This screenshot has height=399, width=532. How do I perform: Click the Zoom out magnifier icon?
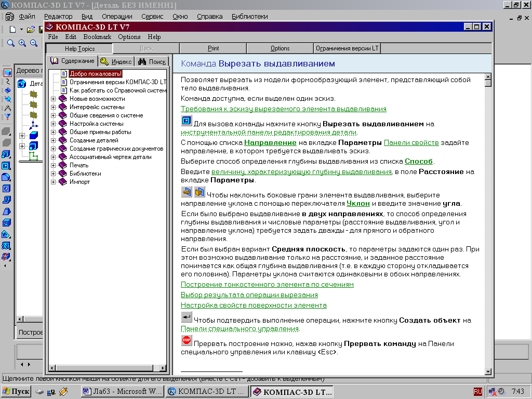tap(34, 43)
